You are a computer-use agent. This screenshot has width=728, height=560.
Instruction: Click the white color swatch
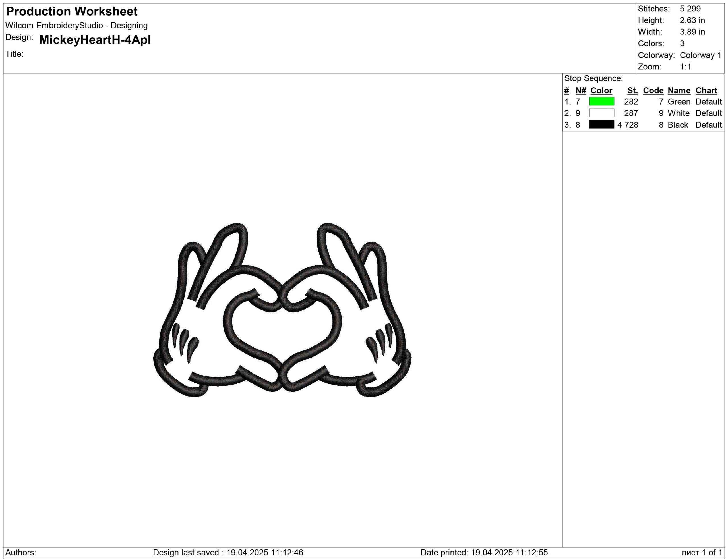[x=601, y=113]
